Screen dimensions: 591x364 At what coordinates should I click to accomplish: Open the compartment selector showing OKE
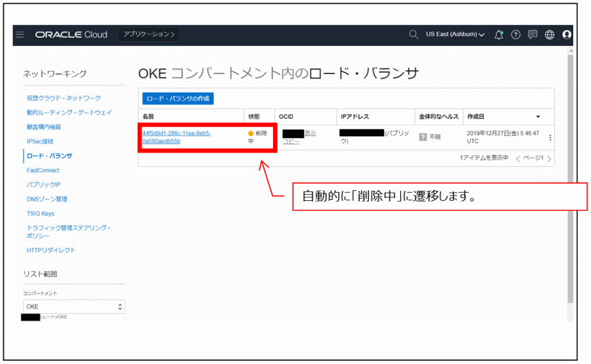(74, 306)
